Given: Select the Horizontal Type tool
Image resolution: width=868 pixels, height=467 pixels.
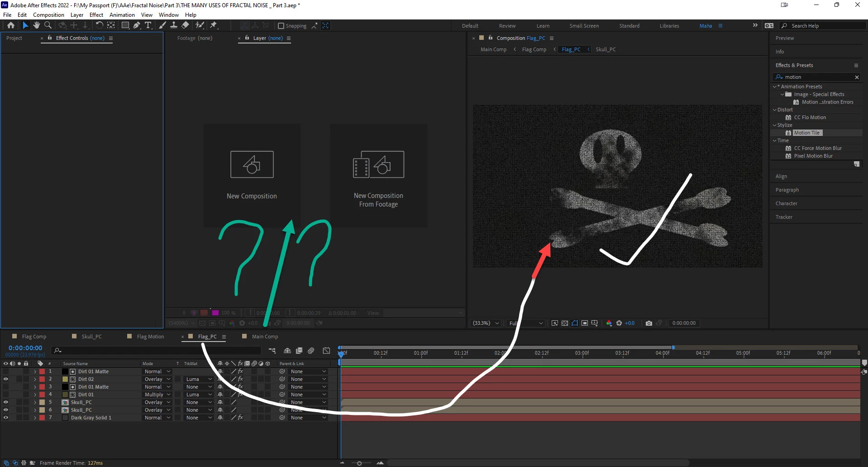Looking at the screenshot, I should [148, 25].
